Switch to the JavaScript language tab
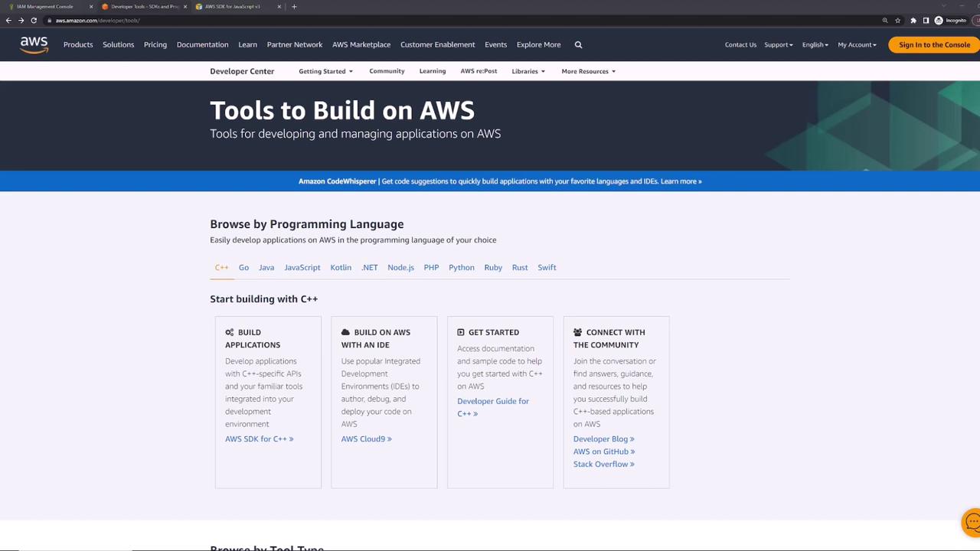 pyautogui.click(x=302, y=267)
